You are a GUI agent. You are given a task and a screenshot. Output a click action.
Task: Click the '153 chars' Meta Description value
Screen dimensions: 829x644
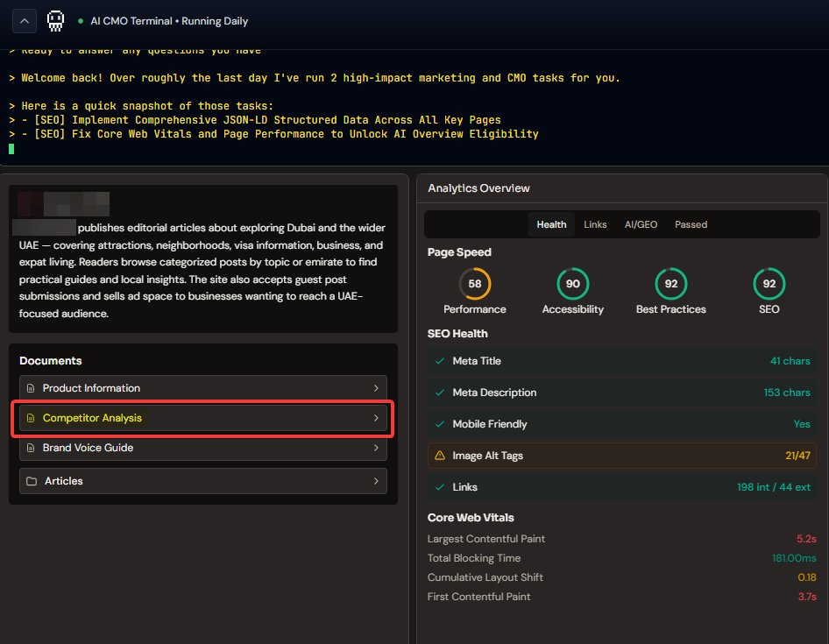click(x=787, y=393)
